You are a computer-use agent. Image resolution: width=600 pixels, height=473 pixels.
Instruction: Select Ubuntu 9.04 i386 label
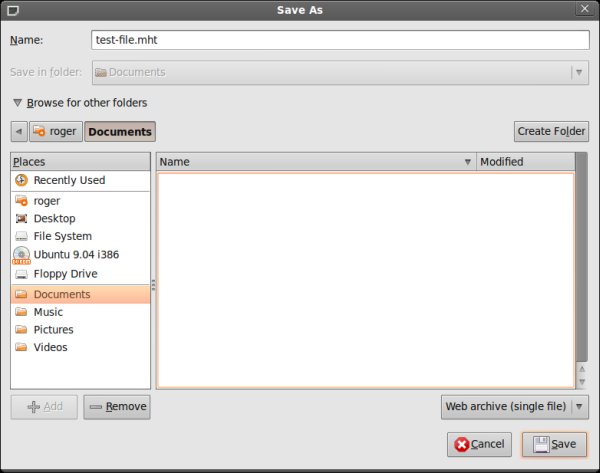76,254
